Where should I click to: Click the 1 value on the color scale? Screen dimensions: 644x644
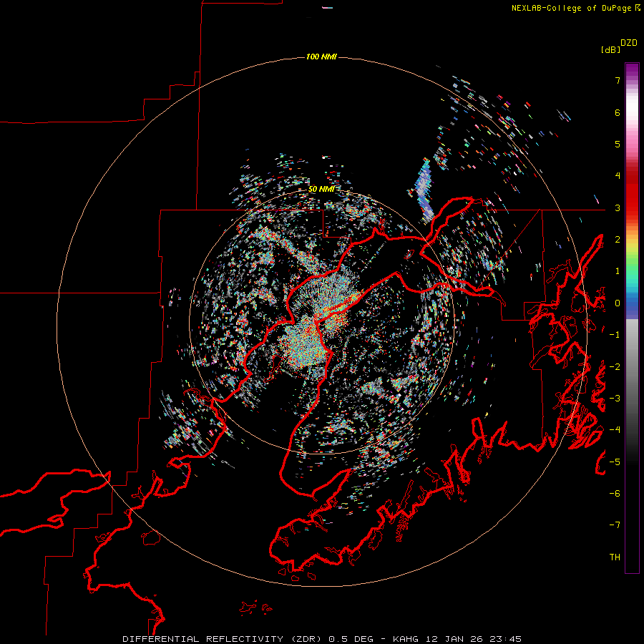(x=618, y=271)
